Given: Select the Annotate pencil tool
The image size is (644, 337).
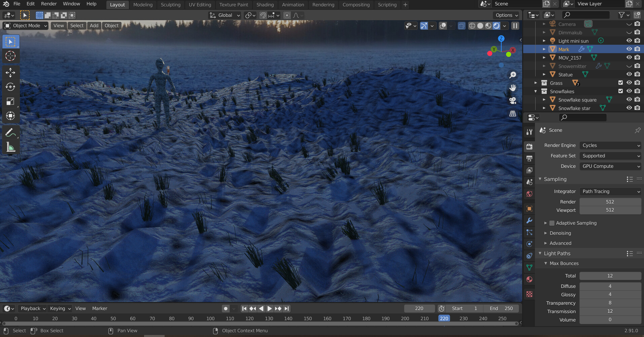Looking at the screenshot, I should point(10,133).
